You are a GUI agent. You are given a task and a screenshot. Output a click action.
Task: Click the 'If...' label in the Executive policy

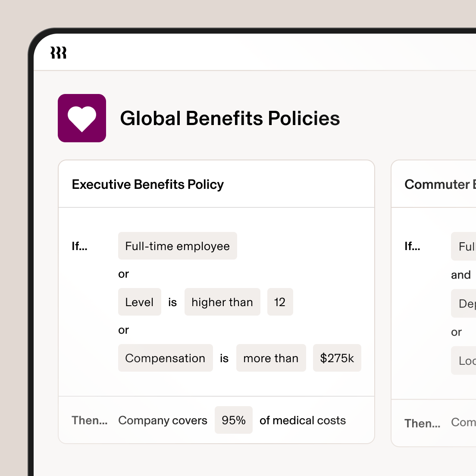coord(79,246)
